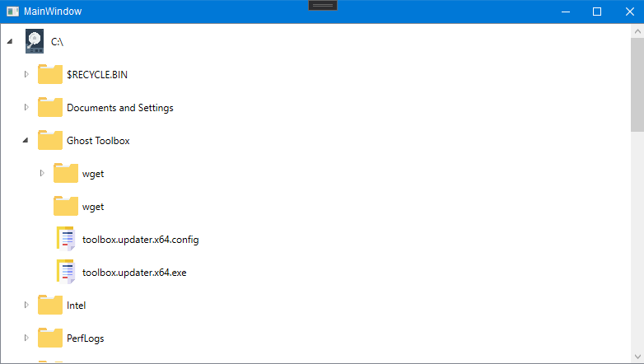
Task: Click the vertical scrollbar thumb
Action: point(637,85)
